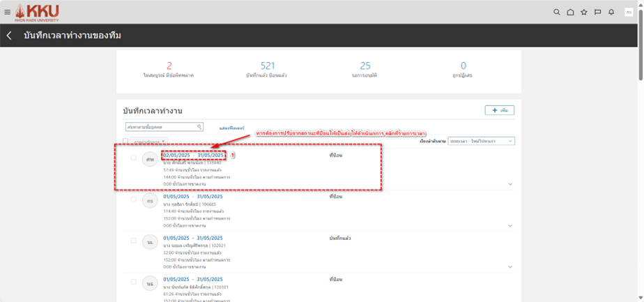
Task: Tick checkbox for employee 102921 row
Action: (134, 241)
